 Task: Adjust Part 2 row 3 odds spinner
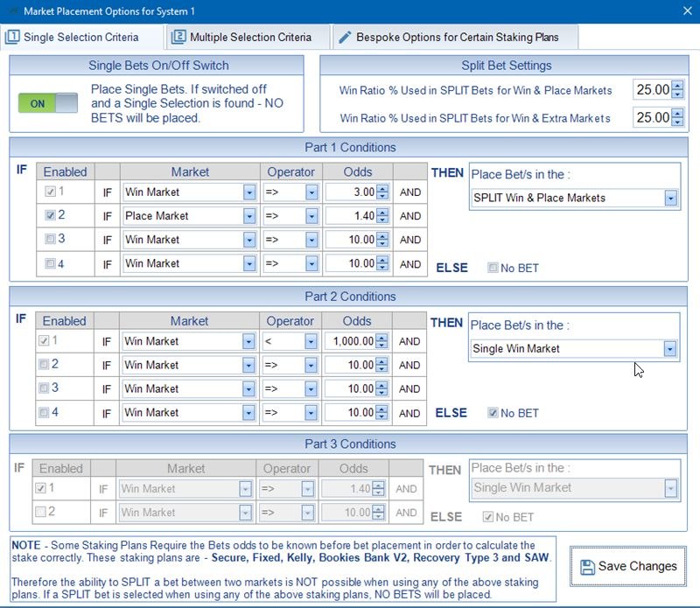pyautogui.click(x=381, y=388)
